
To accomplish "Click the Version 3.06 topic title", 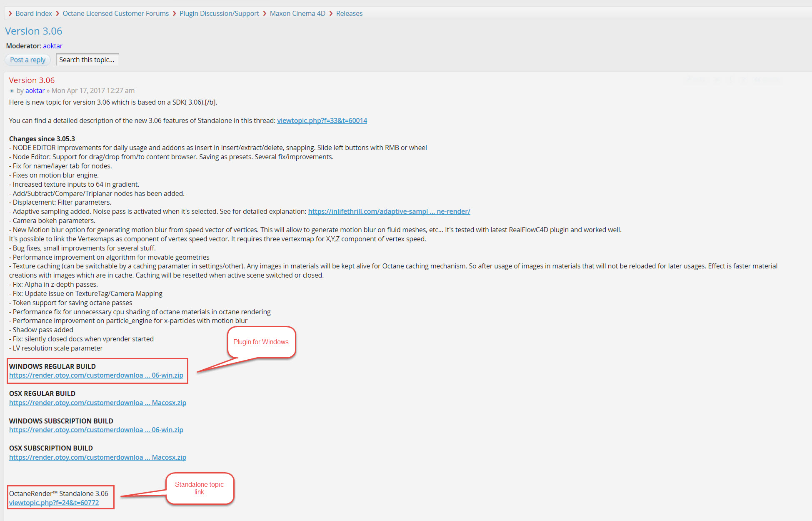I will (33, 31).
